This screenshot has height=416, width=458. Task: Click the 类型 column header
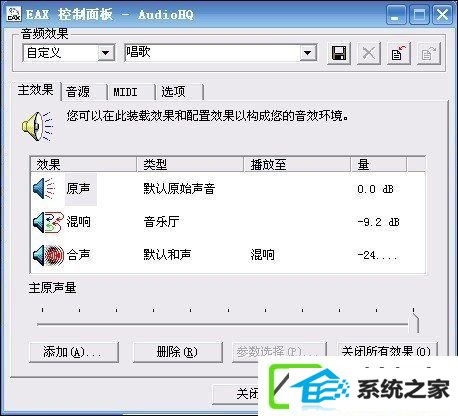point(190,164)
